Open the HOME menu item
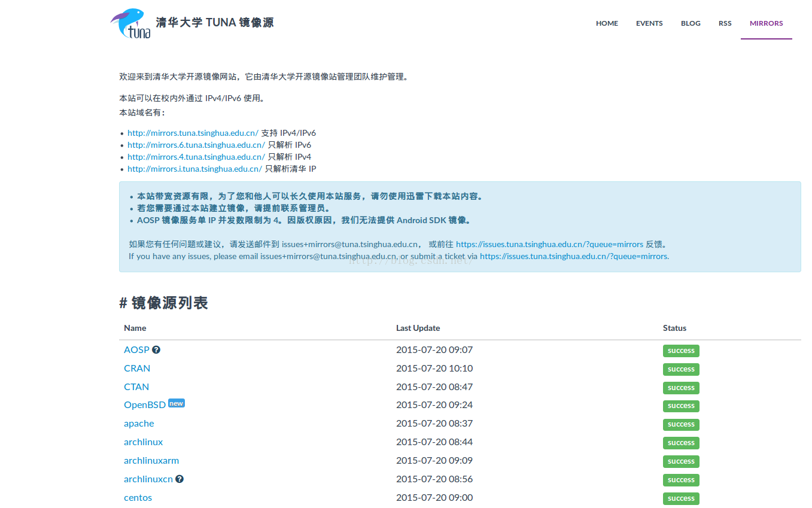 click(x=607, y=23)
